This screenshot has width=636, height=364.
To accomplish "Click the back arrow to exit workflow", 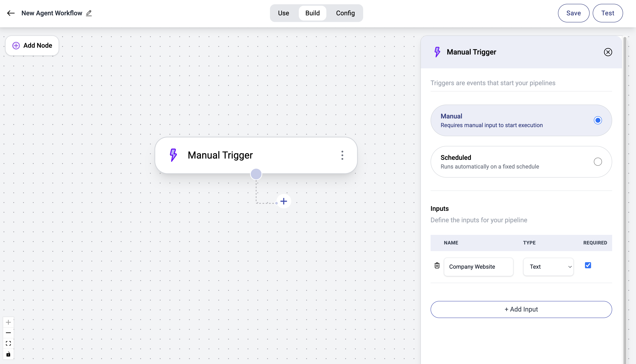I will pos(11,13).
